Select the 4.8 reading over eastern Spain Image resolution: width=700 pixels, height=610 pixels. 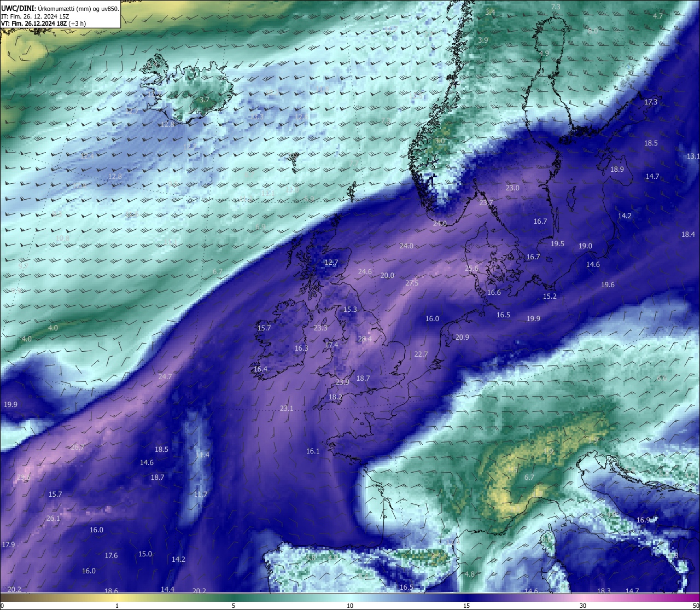pyautogui.click(x=469, y=574)
